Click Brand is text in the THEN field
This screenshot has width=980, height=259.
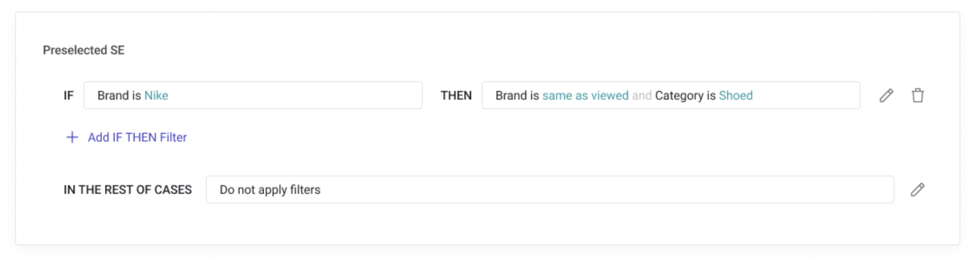click(x=517, y=95)
